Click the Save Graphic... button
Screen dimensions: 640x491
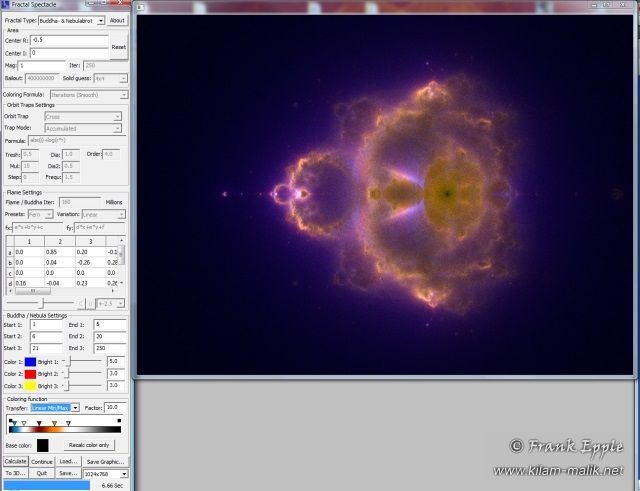(105, 462)
